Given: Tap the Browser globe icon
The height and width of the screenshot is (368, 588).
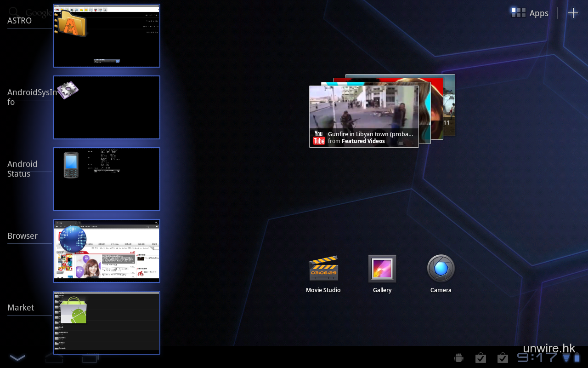Looking at the screenshot, I should (73, 239).
